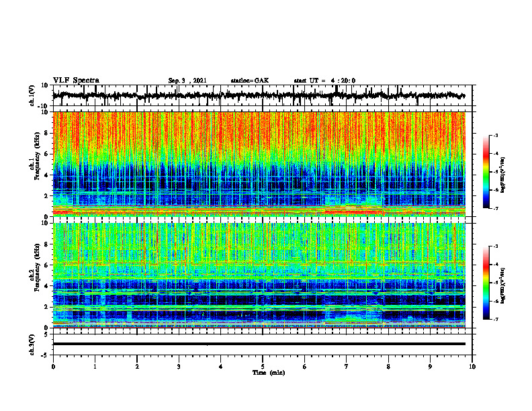Click the "6" tick label on the time axis

305,367
